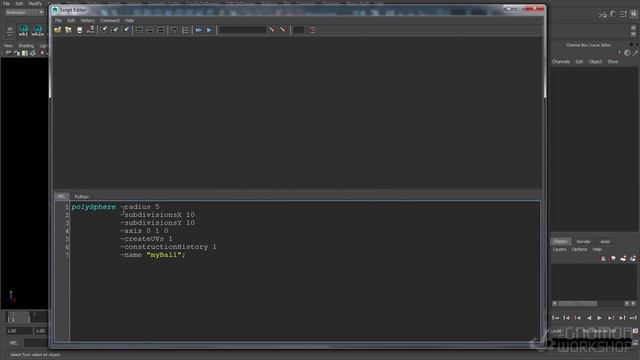Image resolution: width=640 pixels, height=360 pixels.
Task: Open Channel Box Object menu
Action: click(x=595, y=62)
